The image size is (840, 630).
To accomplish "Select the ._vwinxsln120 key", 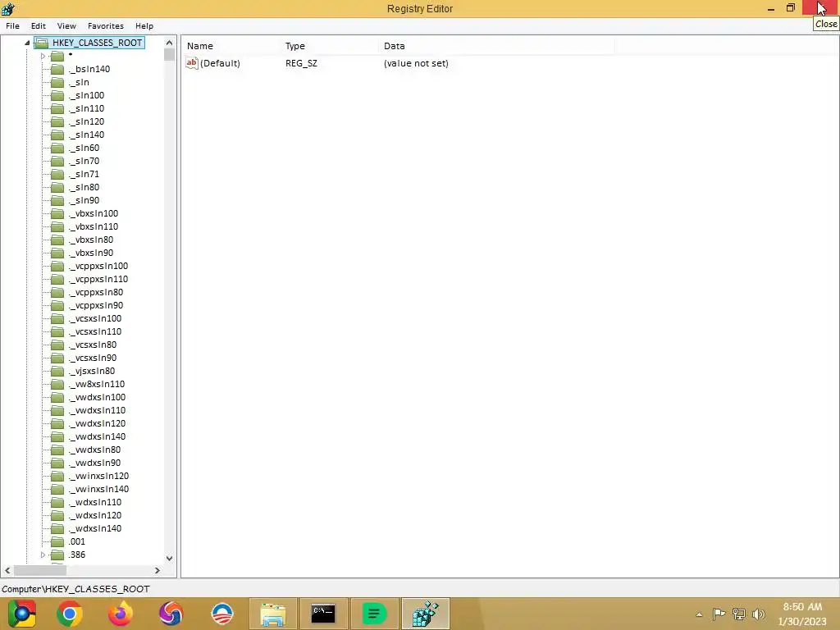I will tap(98, 476).
